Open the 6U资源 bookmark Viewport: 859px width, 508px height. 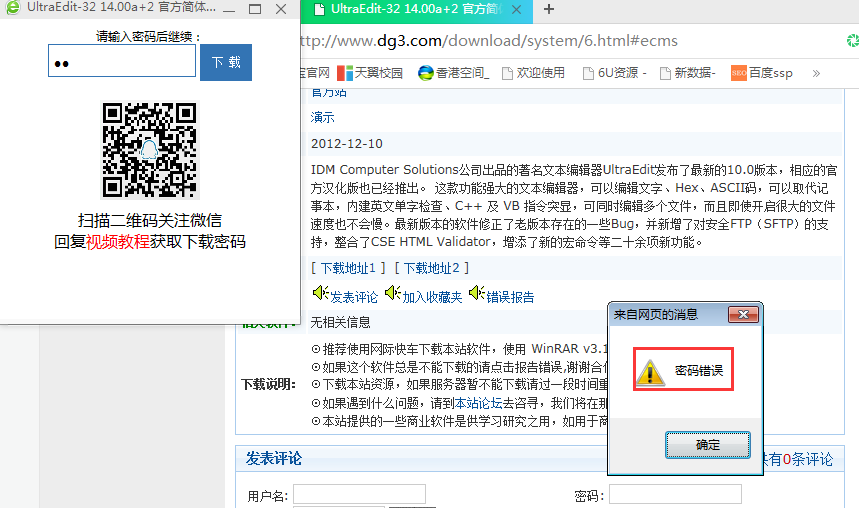615,73
